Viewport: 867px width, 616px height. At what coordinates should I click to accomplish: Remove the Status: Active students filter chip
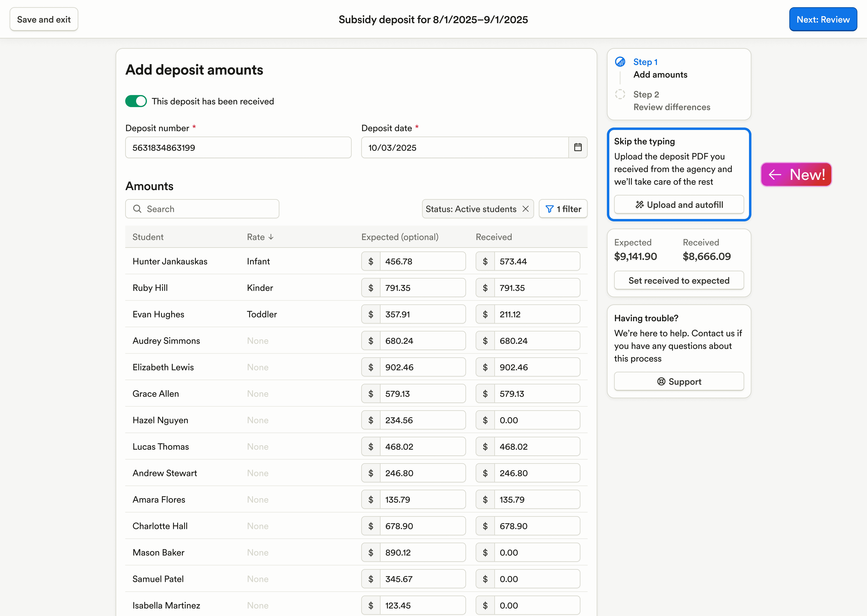coord(525,209)
